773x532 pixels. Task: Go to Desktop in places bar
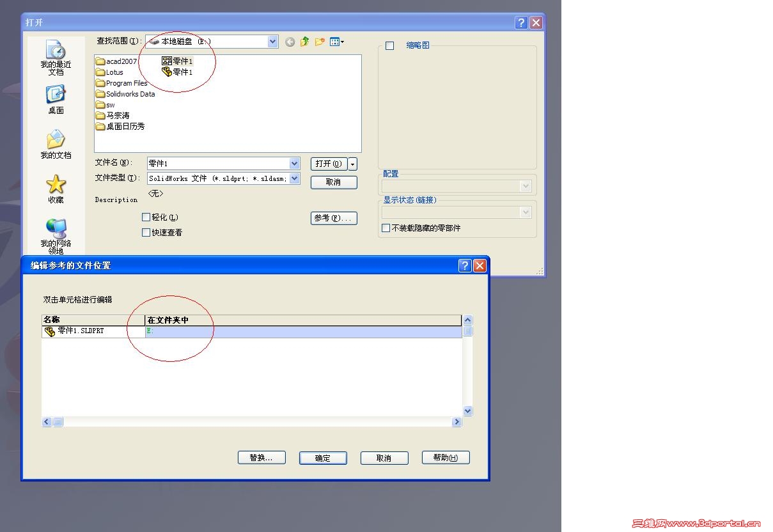click(x=56, y=99)
